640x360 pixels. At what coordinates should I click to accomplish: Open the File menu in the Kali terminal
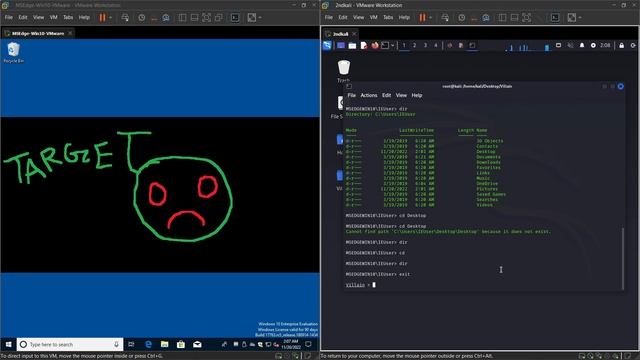click(x=351, y=95)
